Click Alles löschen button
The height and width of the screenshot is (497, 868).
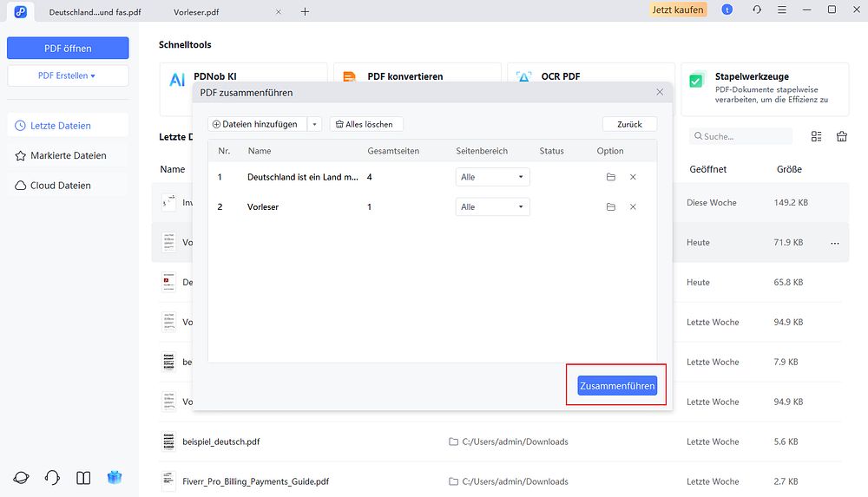click(366, 124)
